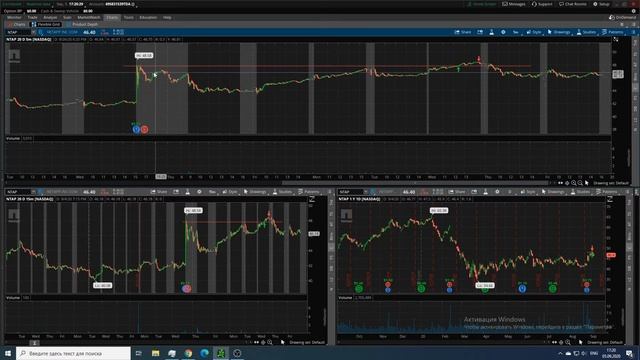The width and height of the screenshot is (640, 360).
Task: Expand the top chart symbol dropdown arrow
Action: (33, 32)
